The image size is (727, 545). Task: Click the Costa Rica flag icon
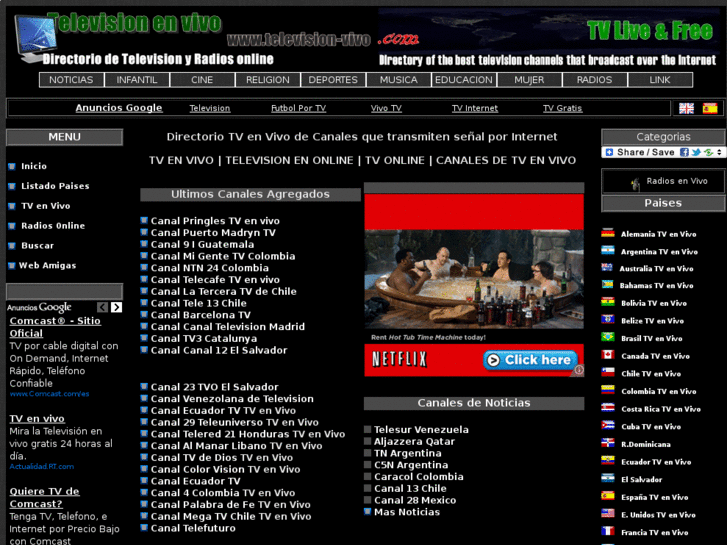tap(608, 408)
